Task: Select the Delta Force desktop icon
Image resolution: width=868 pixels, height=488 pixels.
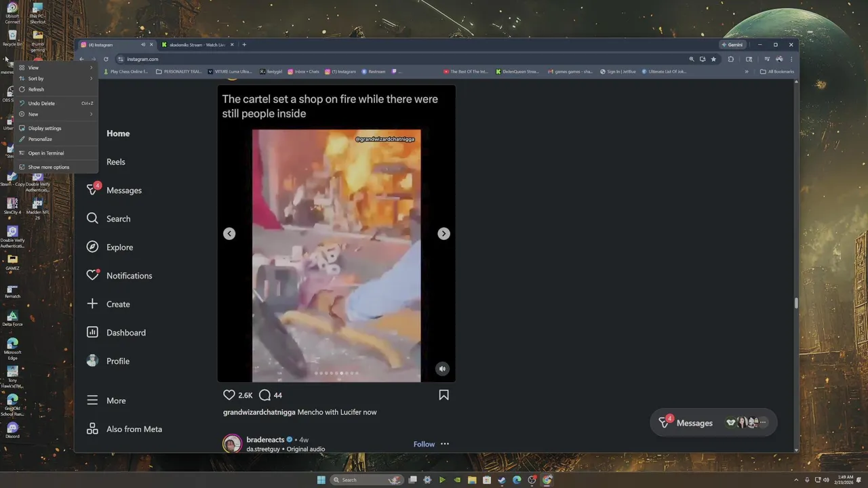Action: [x=12, y=319]
